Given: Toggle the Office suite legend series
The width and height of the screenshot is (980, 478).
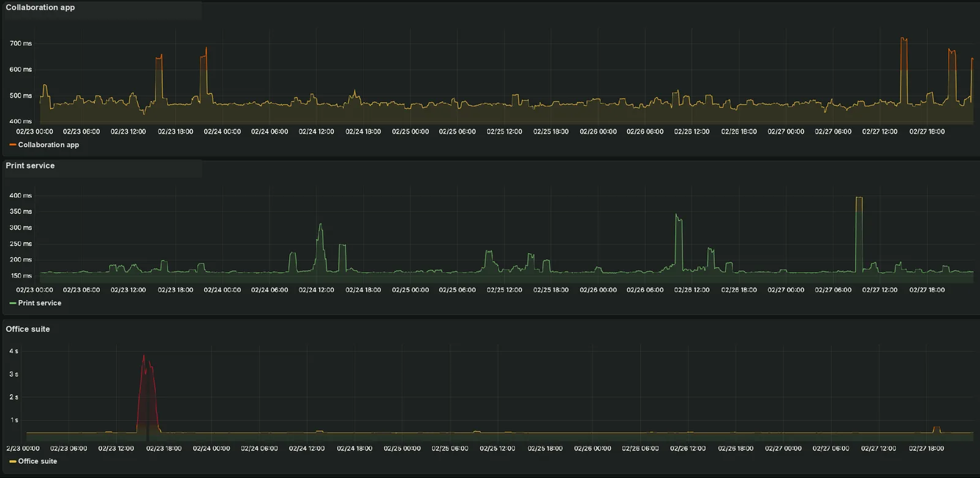Looking at the screenshot, I should click(x=37, y=461).
